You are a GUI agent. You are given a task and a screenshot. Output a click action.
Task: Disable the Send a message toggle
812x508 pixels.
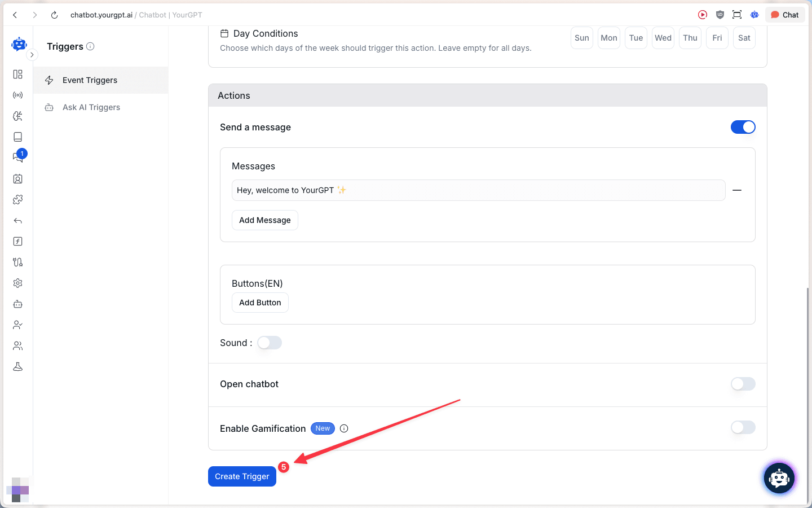coord(743,127)
